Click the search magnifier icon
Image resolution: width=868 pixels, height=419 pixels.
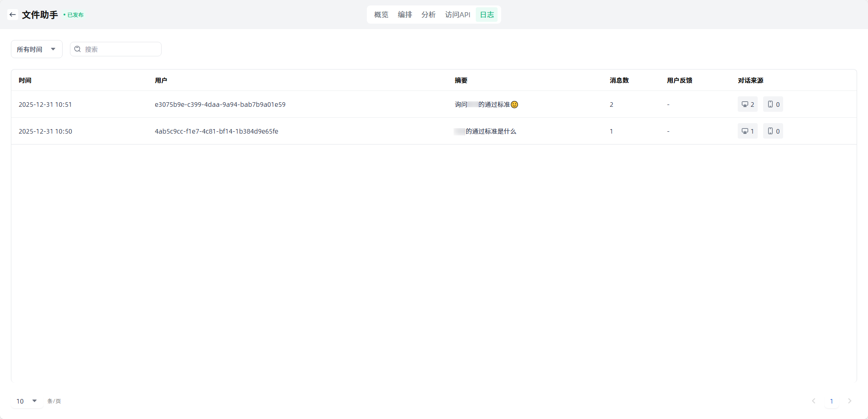pos(78,49)
